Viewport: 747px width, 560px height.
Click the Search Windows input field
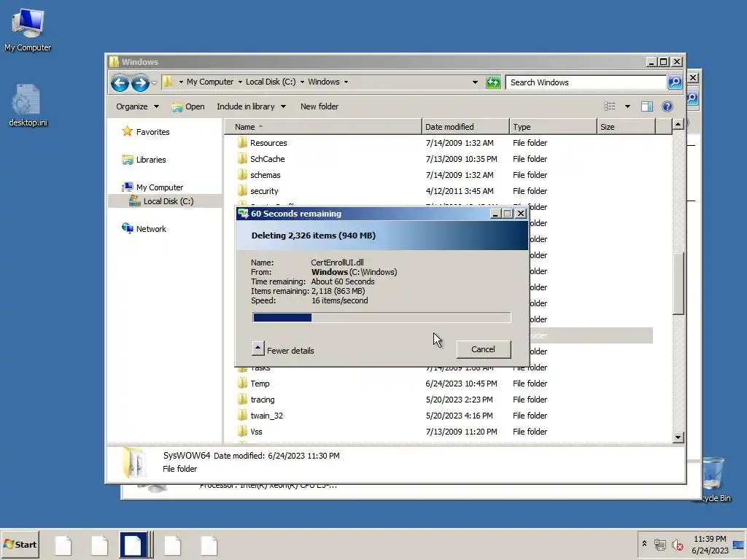[586, 82]
